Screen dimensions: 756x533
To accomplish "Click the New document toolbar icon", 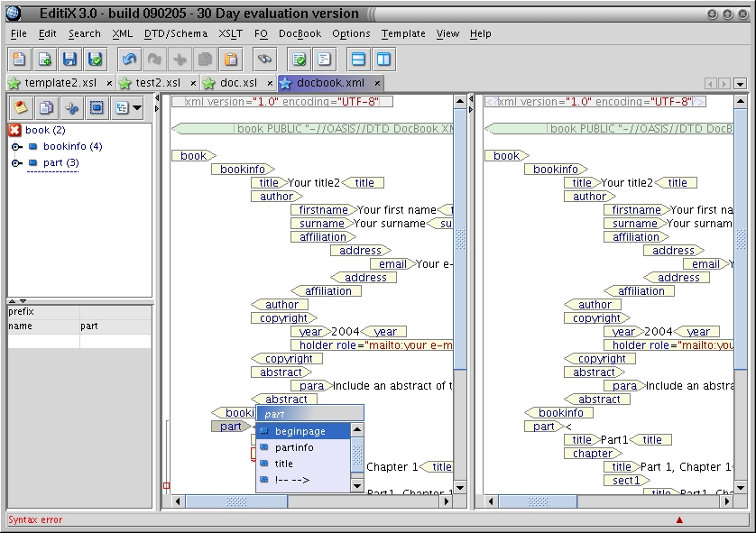I will 19,60.
